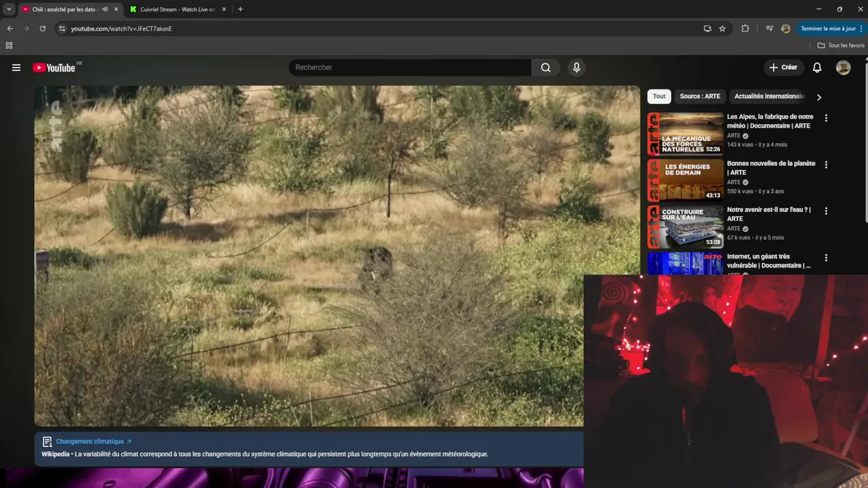Click the page vertical scrollbar
The image size is (868, 488).
[x=865, y=142]
